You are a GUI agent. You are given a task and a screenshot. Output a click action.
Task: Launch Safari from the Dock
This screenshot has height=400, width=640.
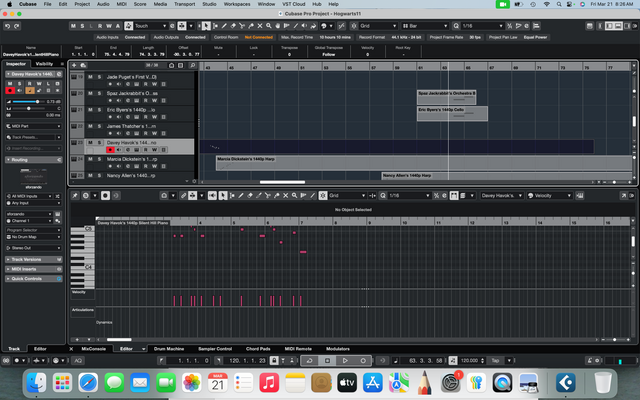coord(88,383)
